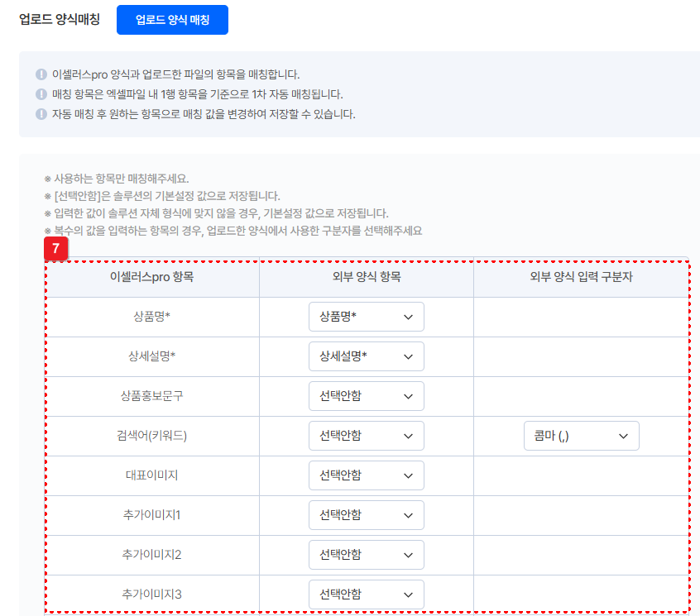This screenshot has width=700, height=616.
Task: Click the 이셀러스pro 항목 column header
Action: pyautogui.click(x=151, y=277)
